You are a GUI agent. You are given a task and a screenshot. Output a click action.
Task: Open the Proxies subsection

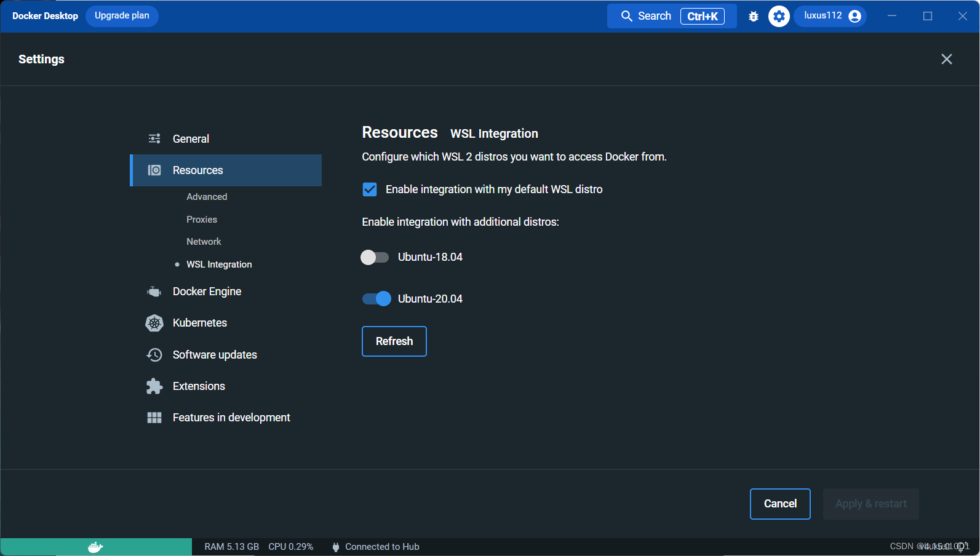click(x=202, y=220)
